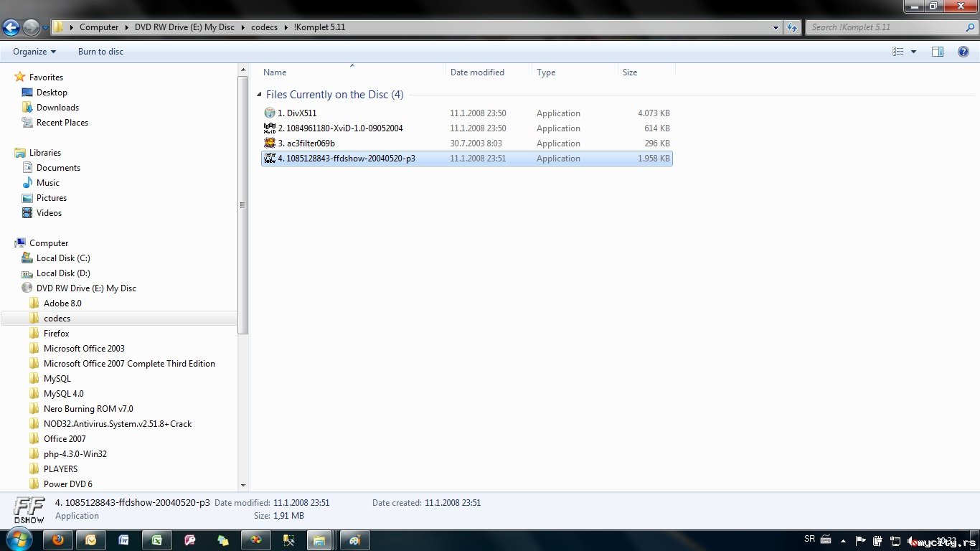Select the ac3filter069b file icon

[270, 143]
